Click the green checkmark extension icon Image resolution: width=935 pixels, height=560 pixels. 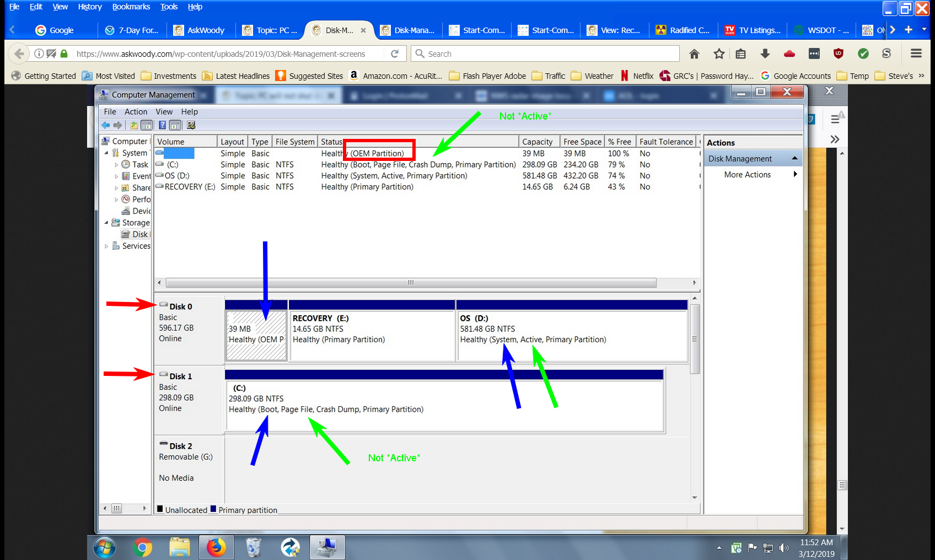(x=863, y=53)
